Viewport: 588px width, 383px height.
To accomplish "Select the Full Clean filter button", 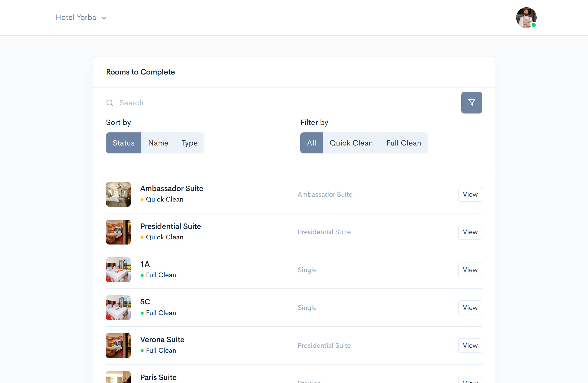I will pos(404,143).
